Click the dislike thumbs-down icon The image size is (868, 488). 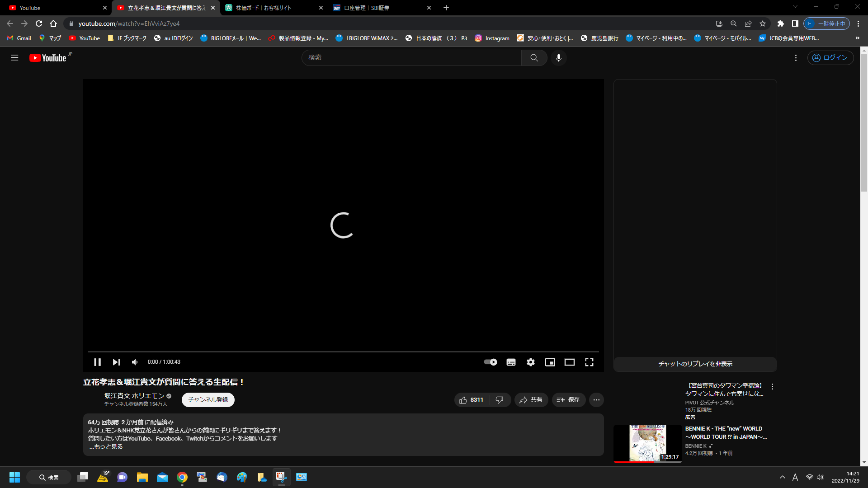[500, 400]
